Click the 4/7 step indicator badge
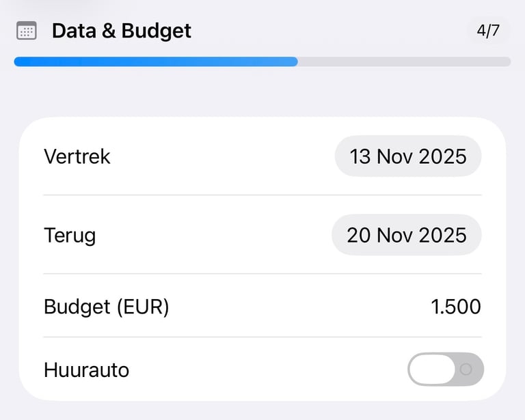The image size is (525, 420). [x=488, y=31]
